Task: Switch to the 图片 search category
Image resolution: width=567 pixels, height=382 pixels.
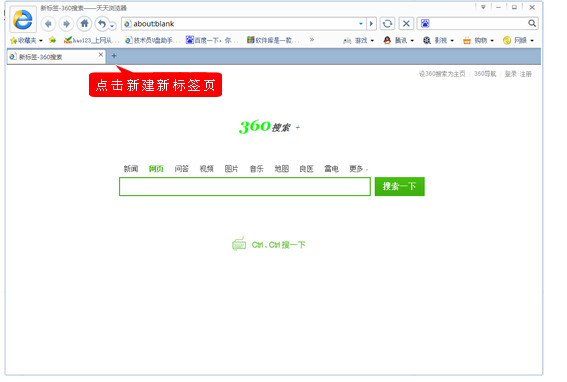Action: click(231, 169)
